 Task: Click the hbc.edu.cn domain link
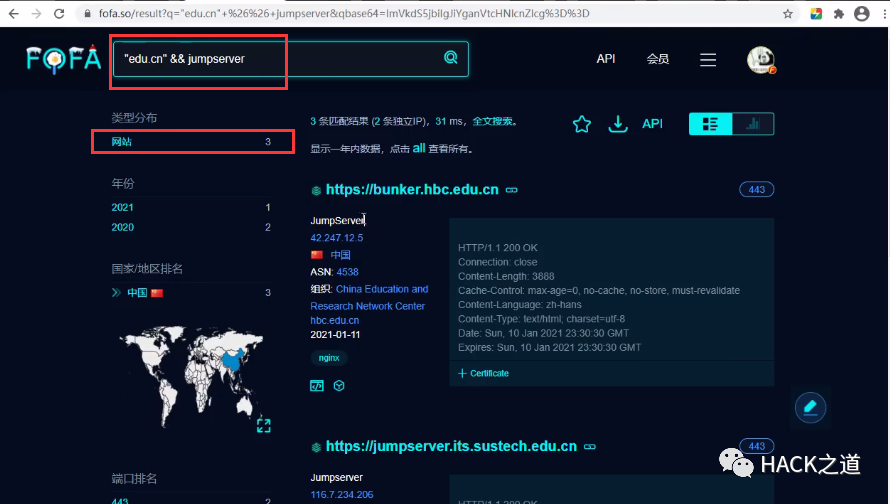(335, 321)
